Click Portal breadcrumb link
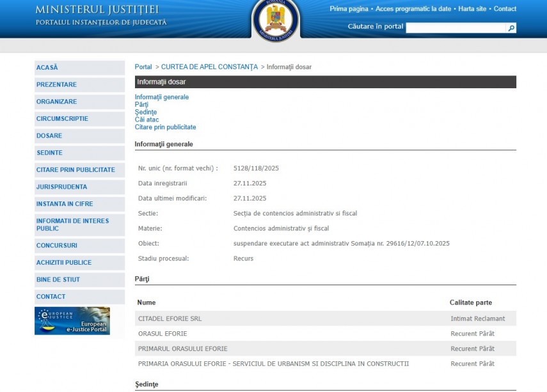 coord(143,67)
